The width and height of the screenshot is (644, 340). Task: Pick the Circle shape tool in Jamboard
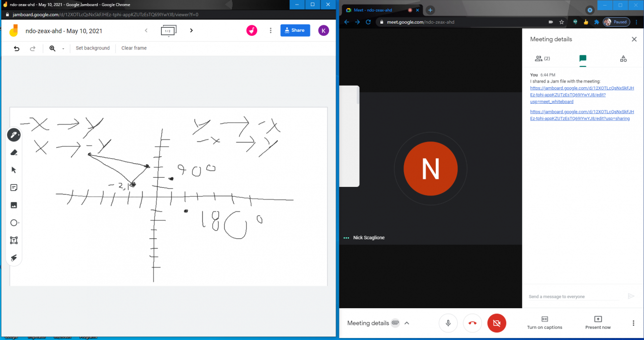click(14, 223)
